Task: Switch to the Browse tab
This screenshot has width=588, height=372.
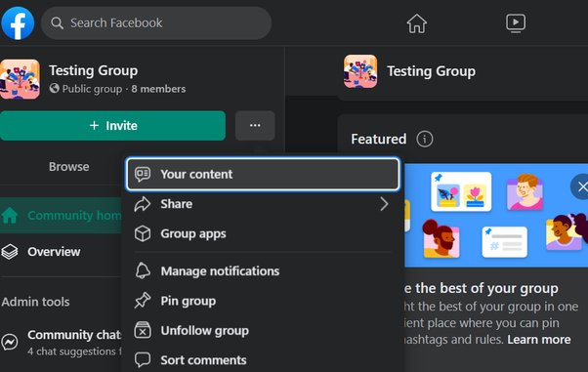Action: 69,167
